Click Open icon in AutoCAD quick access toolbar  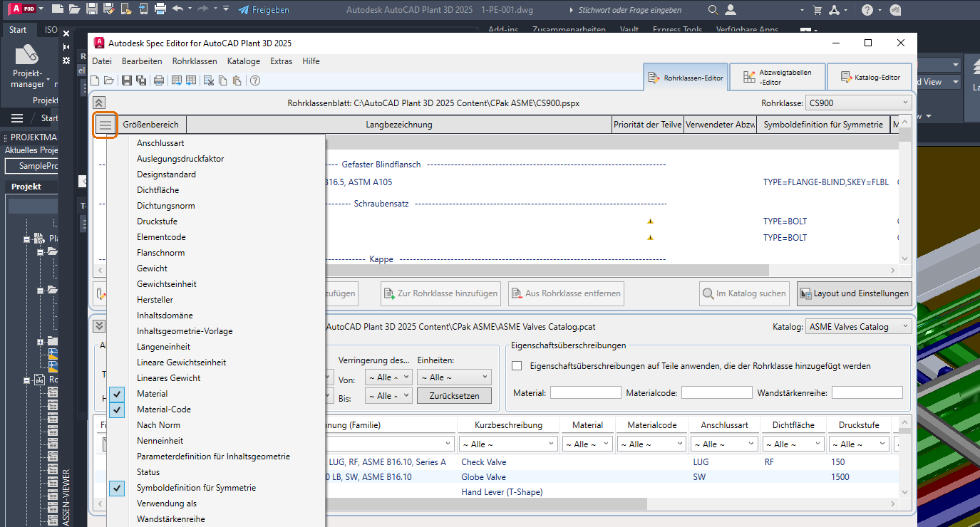74,9
